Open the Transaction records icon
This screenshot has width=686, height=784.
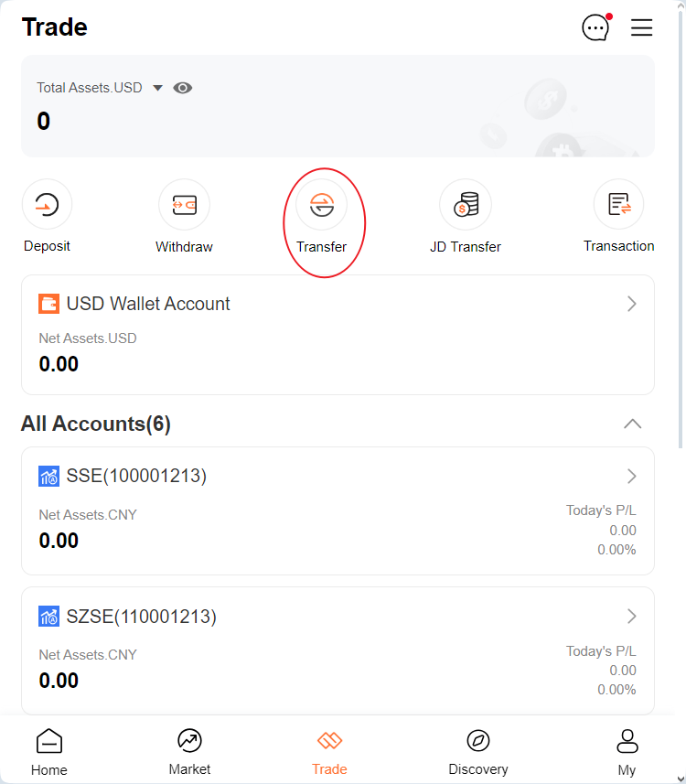point(619,205)
